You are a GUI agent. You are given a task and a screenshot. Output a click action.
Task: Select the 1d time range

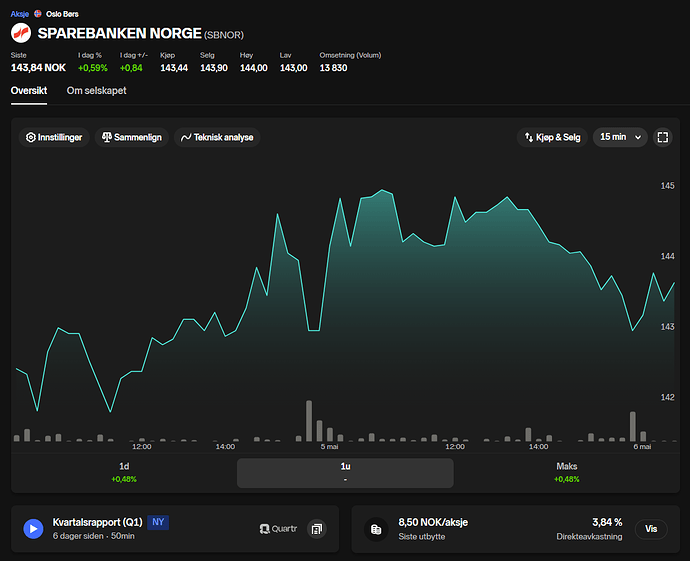(x=124, y=473)
